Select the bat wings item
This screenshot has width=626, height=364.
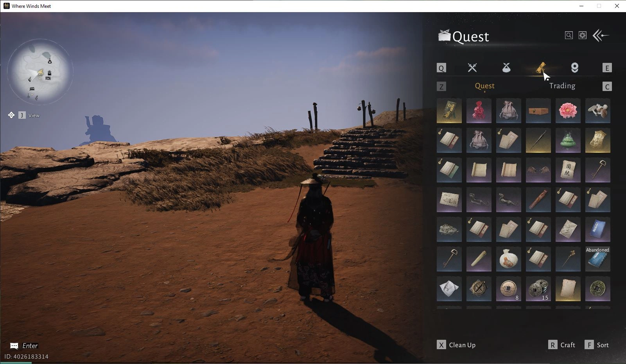[538, 170]
